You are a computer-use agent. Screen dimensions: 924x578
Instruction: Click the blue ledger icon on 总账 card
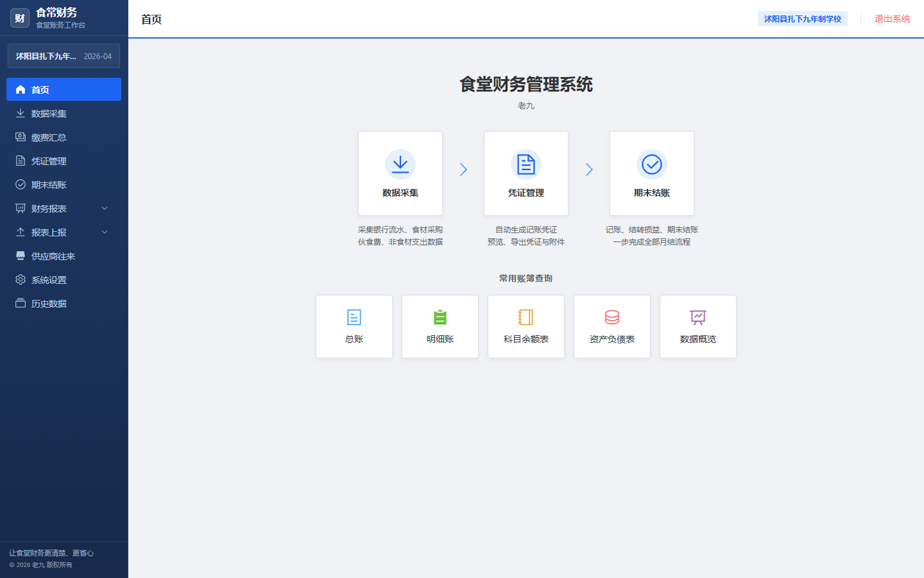[354, 317]
